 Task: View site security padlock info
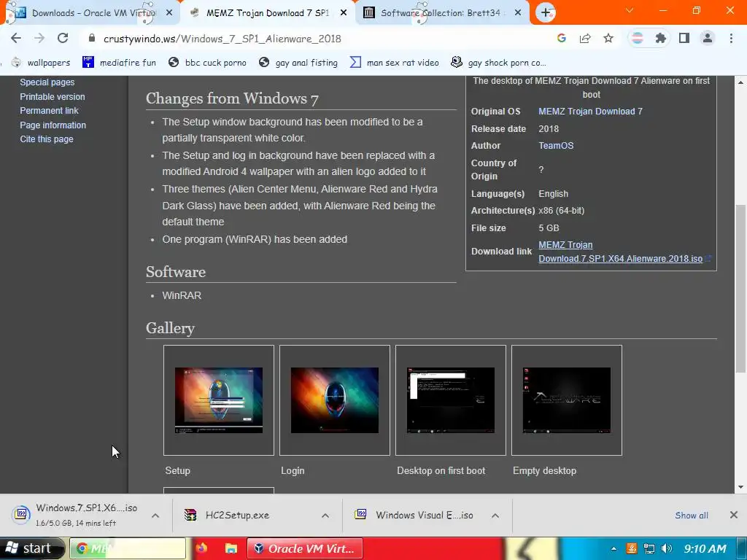(92, 38)
